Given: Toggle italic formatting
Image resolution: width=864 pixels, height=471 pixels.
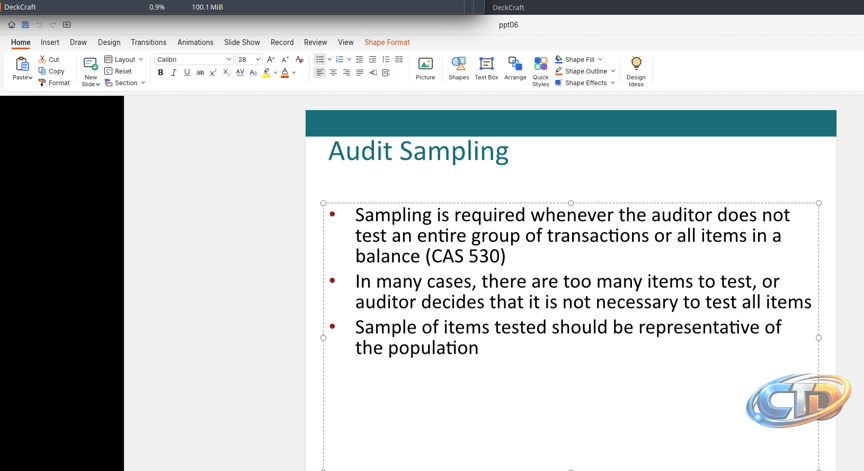Looking at the screenshot, I should point(174,73).
